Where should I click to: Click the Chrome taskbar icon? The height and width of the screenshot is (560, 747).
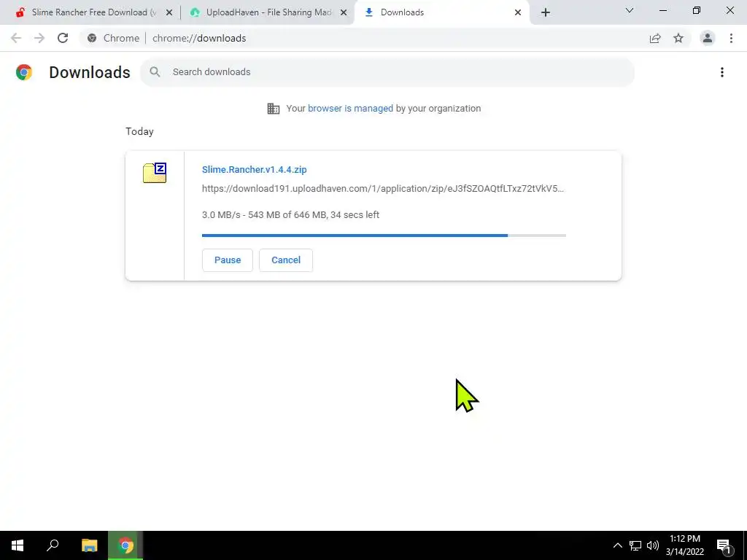125,545
